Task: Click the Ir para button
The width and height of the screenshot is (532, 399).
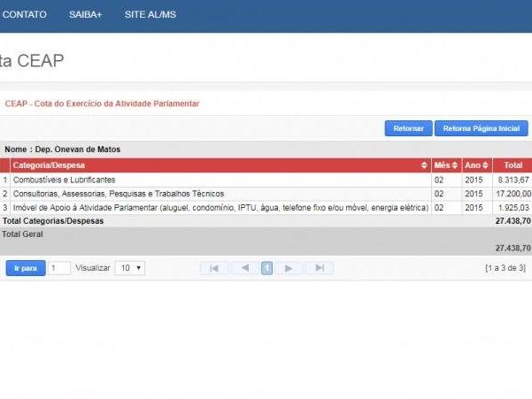Action: (26, 268)
